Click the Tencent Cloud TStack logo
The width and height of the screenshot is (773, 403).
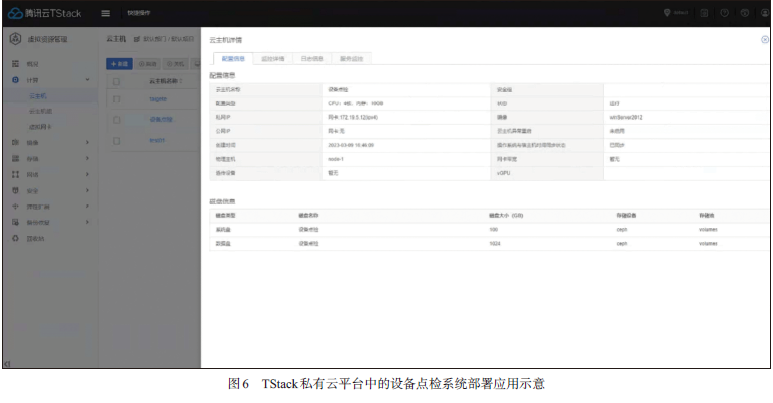[x=44, y=13]
